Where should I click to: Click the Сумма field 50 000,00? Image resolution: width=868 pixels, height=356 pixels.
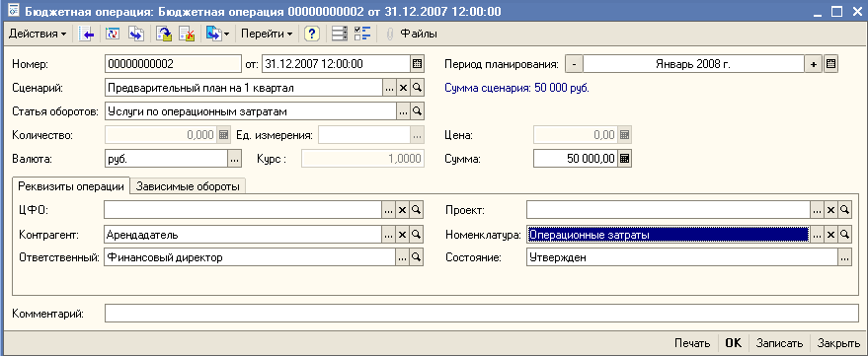tap(575, 159)
